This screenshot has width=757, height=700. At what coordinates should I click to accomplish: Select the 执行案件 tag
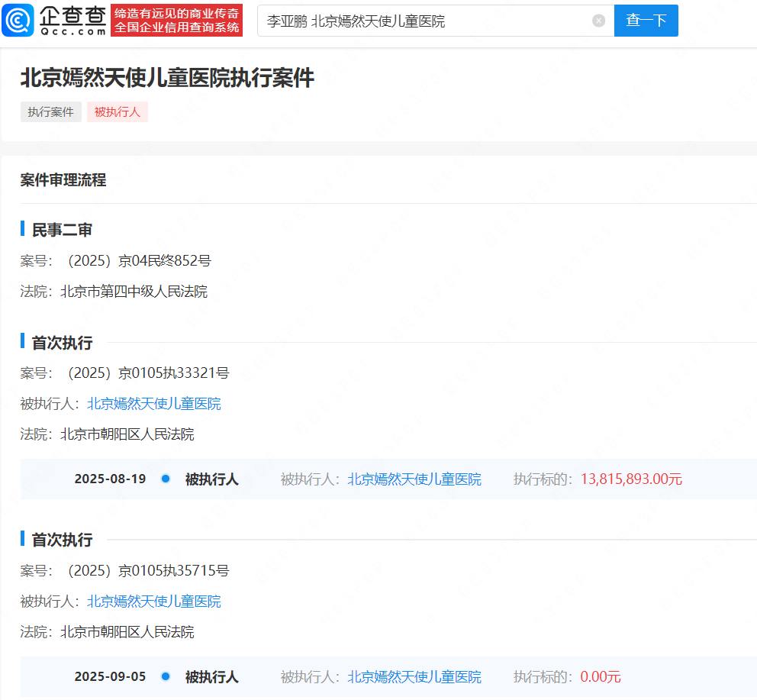point(50,112)
